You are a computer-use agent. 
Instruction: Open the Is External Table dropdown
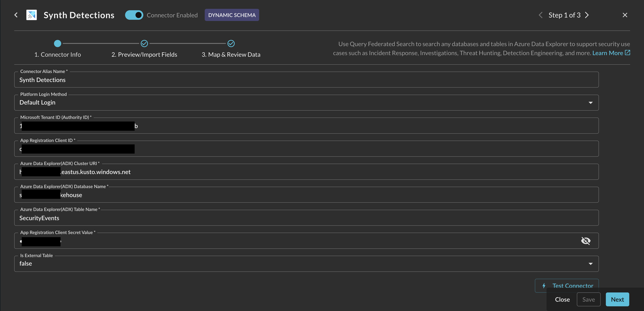click(x=307, y=264)
